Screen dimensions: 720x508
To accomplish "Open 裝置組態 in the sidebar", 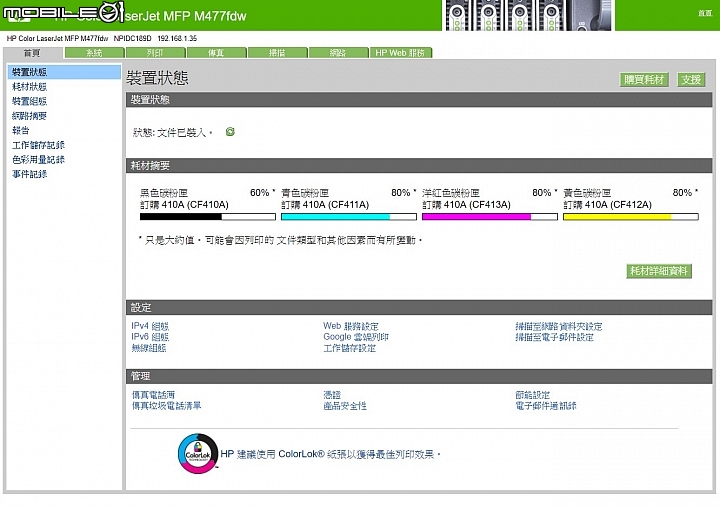I will pyautogui.click(x=29, y=102).
